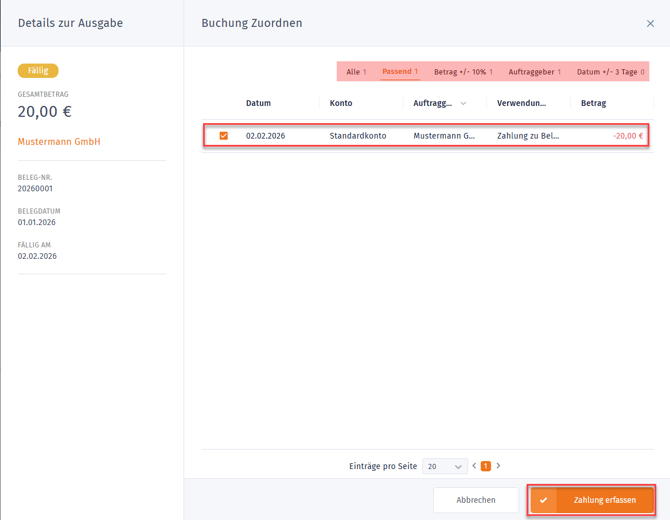Click the checkmark icon on Zahlung erfassen
Screen dimensions: 670x520
point(543,500)
